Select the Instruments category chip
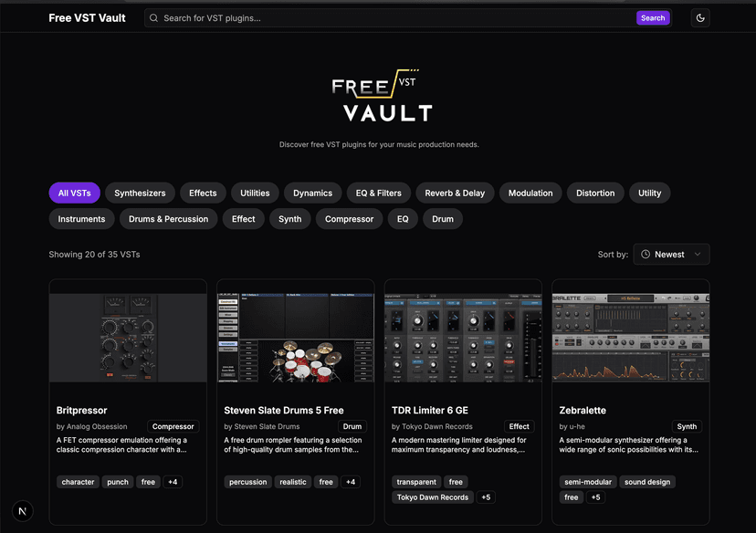 (81, 219)
